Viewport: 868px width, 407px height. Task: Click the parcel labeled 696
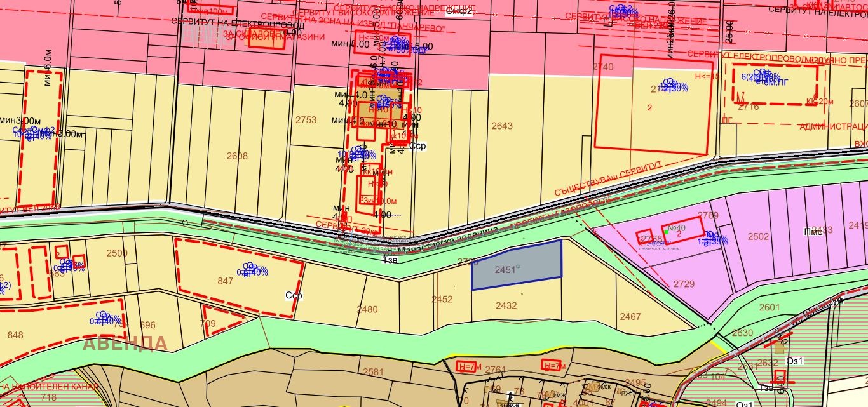tap(147, 325)
